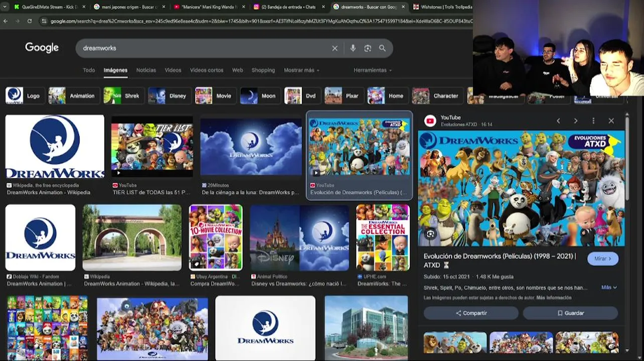Open the 'Videos cortos' search tab

(x=207, y=70)
